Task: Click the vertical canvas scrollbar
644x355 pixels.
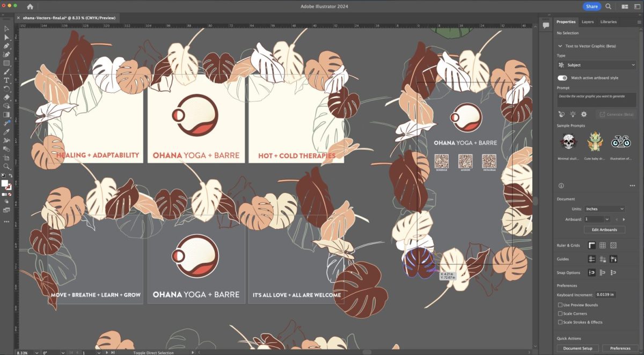Action: click(535, 201)
